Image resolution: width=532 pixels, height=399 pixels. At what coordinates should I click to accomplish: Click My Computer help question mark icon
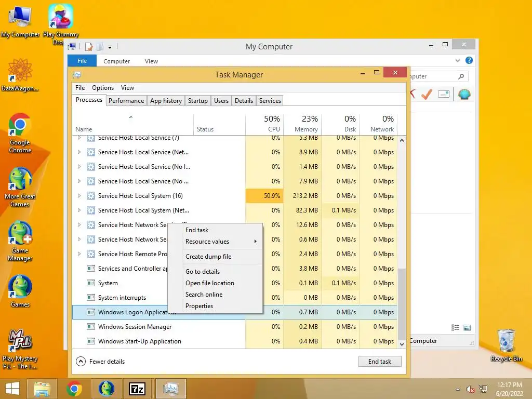pyautogui.click(x=469, y=60)
